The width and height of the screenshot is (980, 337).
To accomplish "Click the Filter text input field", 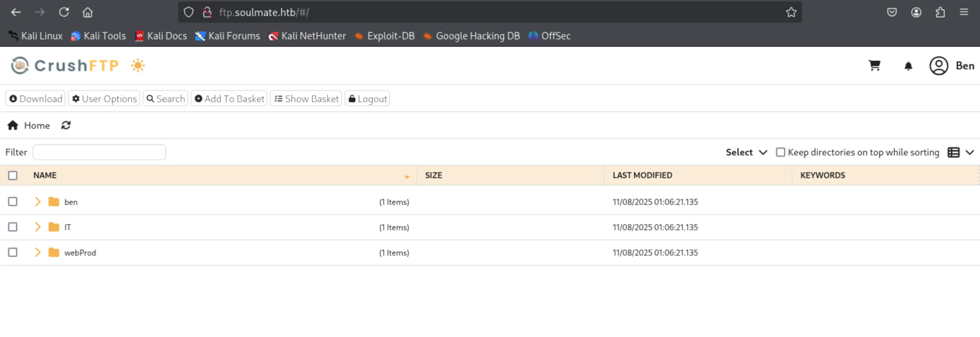I will point(99,152).
